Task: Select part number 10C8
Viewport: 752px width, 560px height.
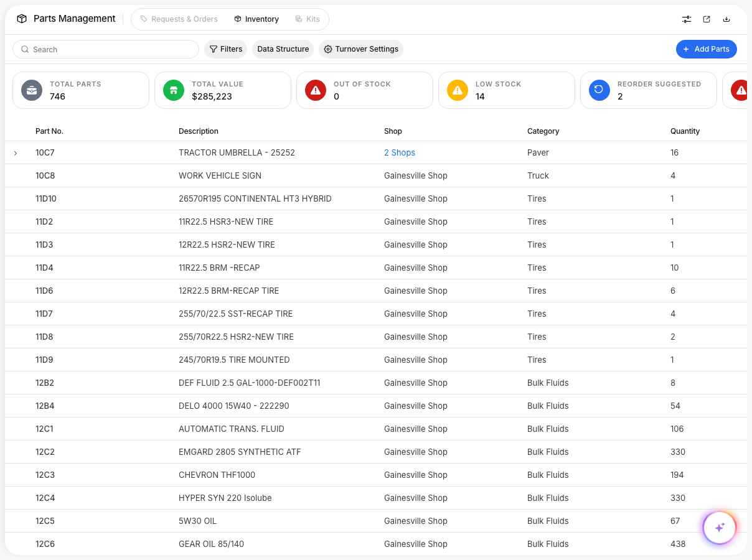Action: [45, 175]
